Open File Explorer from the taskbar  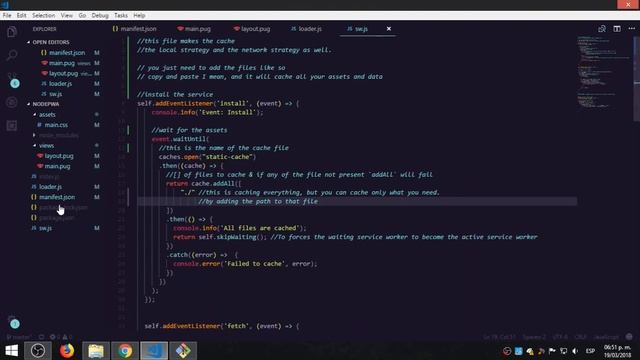click(96, 351)
